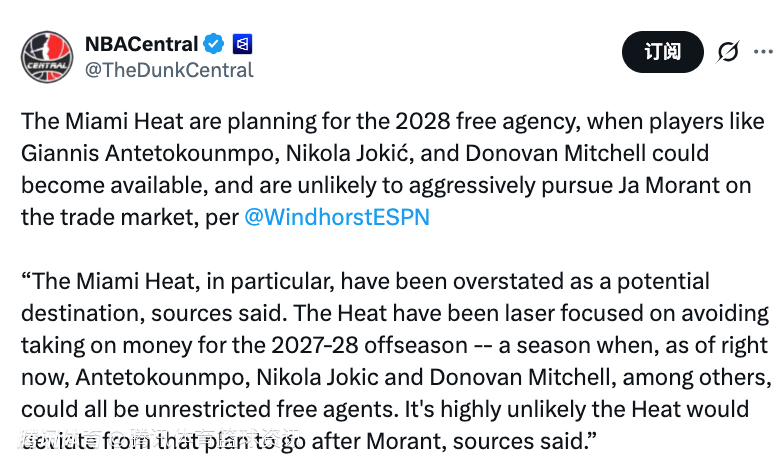Open the NBACentral profile avatar
784x464 pixels.
[x=45, y=56]
